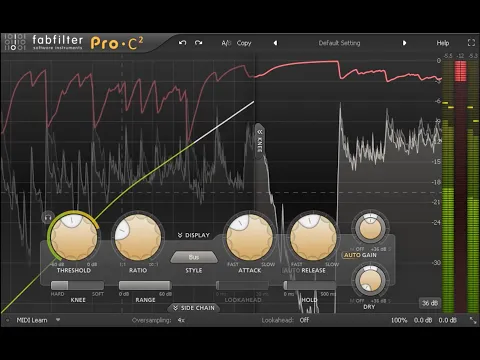Click the Dry level knob
Screen dimensions: 480x360
(x=370, y=280)
